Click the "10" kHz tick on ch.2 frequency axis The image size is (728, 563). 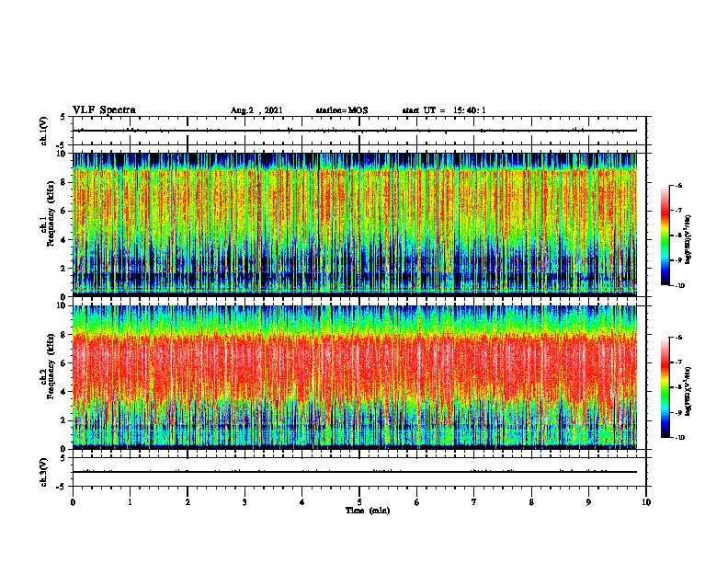coord(63,305)
